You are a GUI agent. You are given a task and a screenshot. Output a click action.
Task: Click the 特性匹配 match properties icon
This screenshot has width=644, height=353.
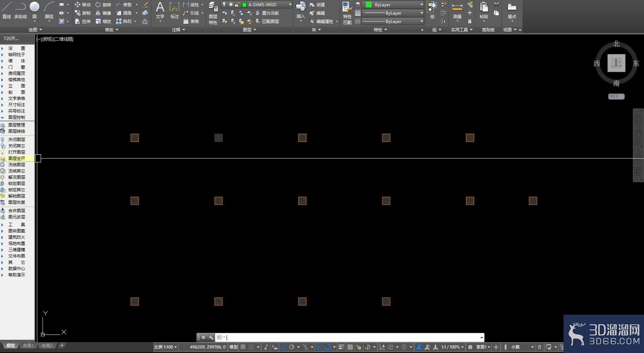347,13
